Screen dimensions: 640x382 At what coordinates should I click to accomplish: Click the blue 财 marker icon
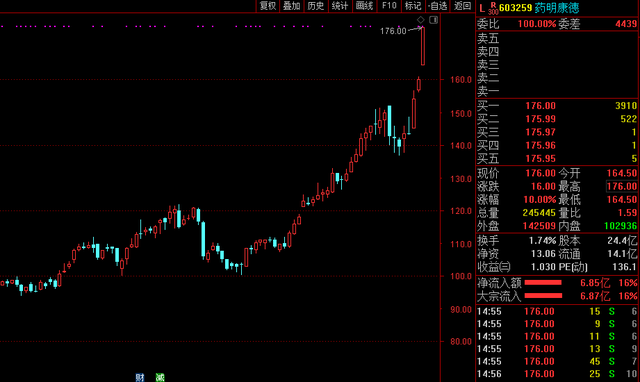[140, 378]
